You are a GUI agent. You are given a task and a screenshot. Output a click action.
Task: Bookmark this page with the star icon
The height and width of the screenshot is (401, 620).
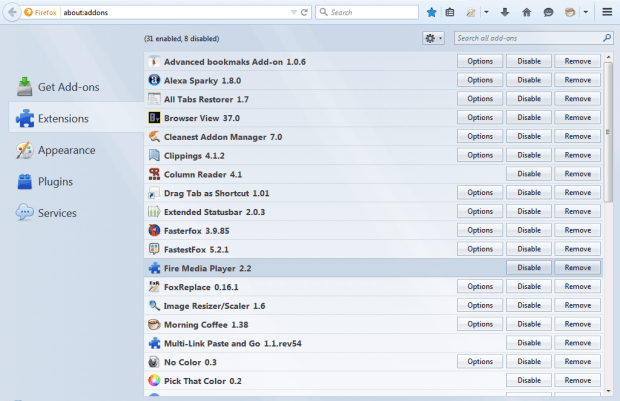coord(431,12)
